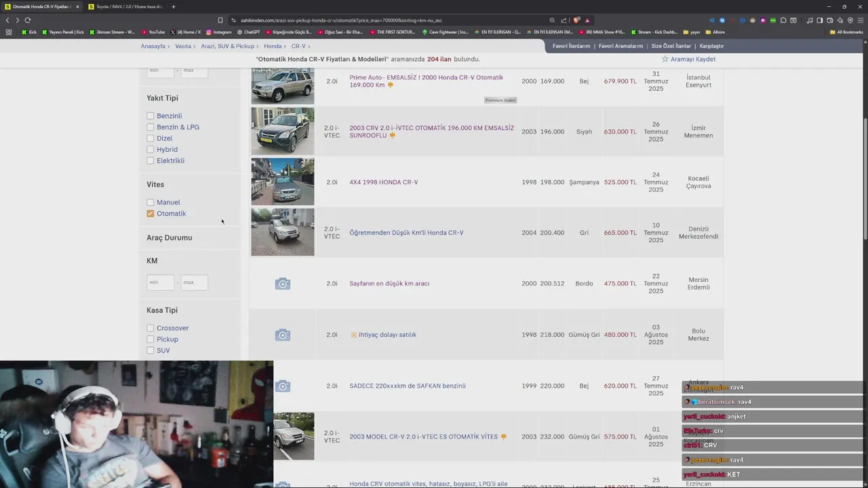
Task: Click Aramayı Kaydet to save search
Action: coord(693,59)
